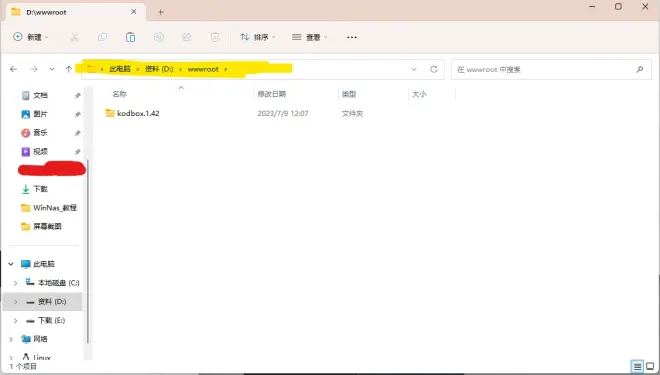Image resolution: width=660 pixels, height=375 pixels.
Task: Click the Paste clipboard icon
Action: pos(130,37)
